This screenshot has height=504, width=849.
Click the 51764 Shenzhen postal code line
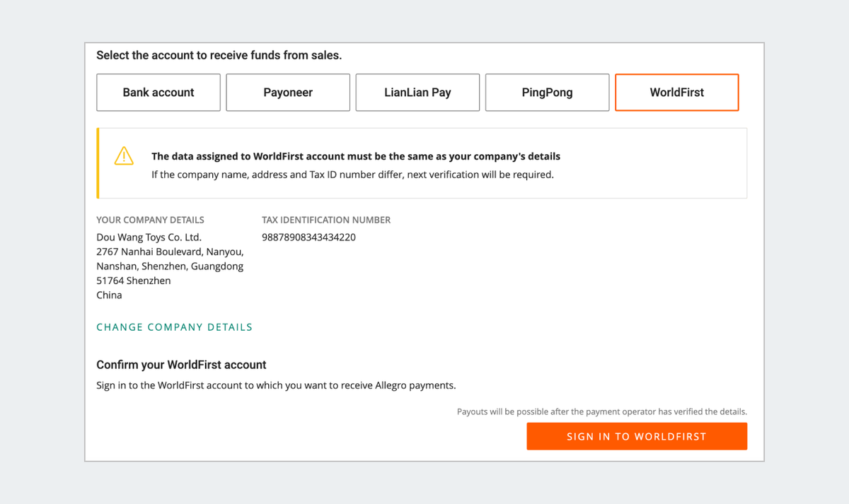[x=133, y=281]
